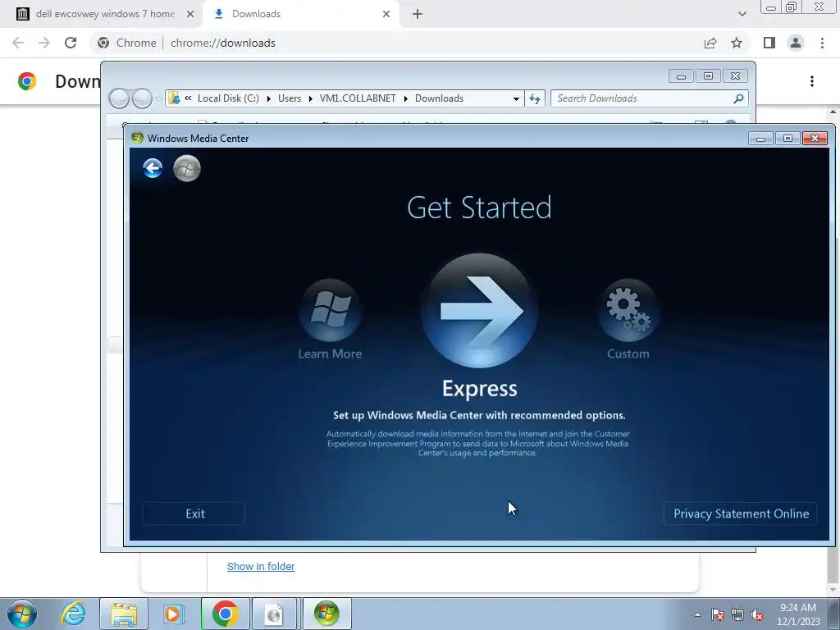Toggle Chrome side panel
The image size is (840, 630).
coord(769,43)
